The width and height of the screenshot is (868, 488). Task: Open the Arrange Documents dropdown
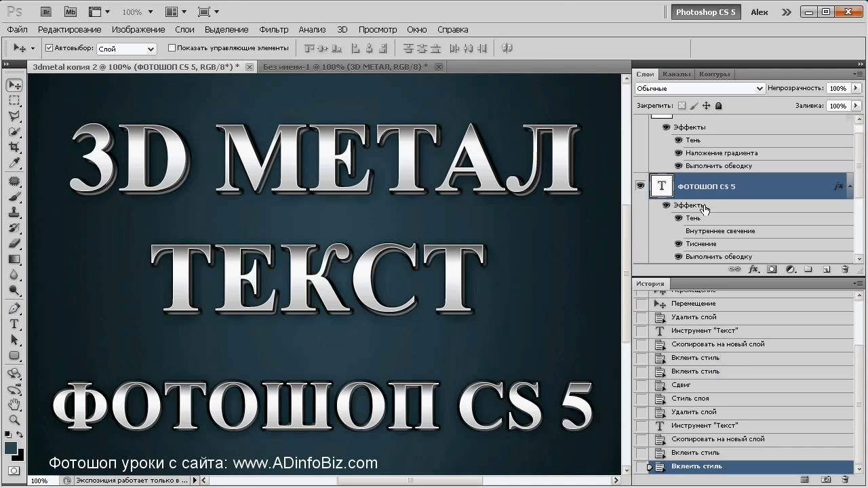pos(176,12)
